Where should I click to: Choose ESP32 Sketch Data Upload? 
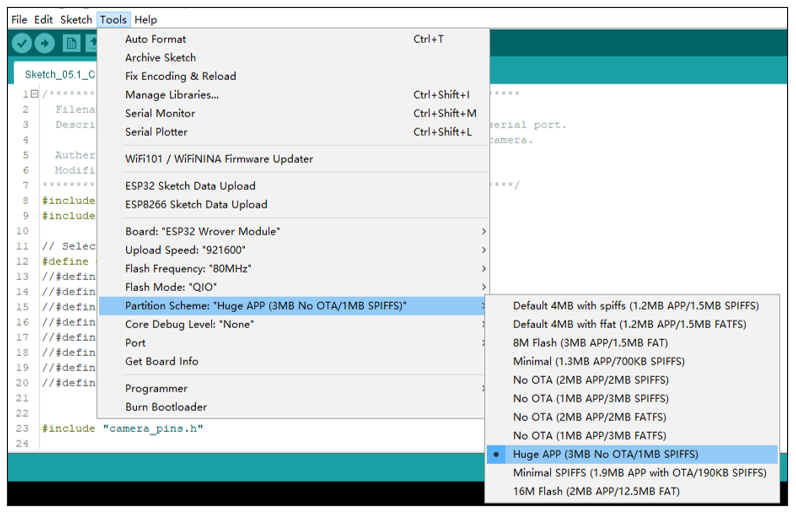point(293,186)
